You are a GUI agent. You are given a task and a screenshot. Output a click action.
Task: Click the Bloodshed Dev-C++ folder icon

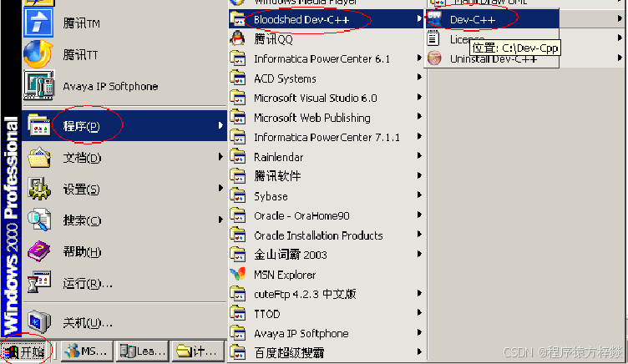238,19
